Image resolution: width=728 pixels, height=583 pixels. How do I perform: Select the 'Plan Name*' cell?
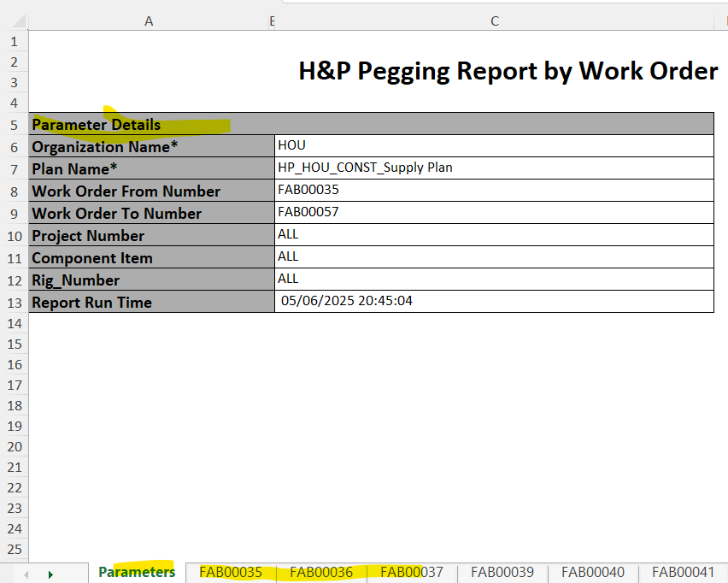tap(152, 168)
